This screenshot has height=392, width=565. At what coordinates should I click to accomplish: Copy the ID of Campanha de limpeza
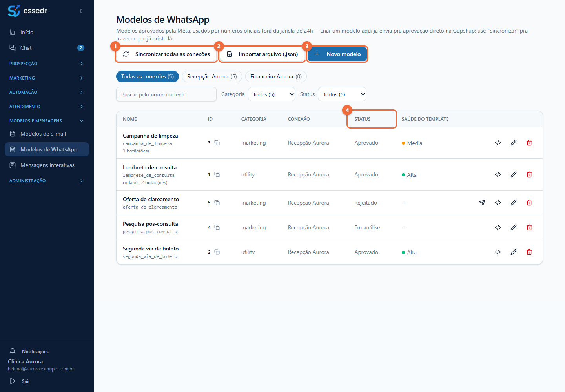point(217,143)
